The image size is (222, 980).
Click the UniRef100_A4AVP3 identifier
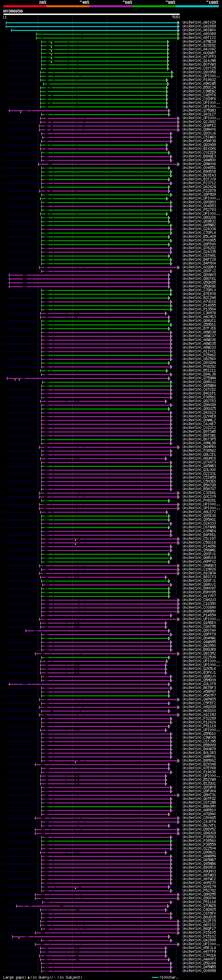tap(199, 959)
